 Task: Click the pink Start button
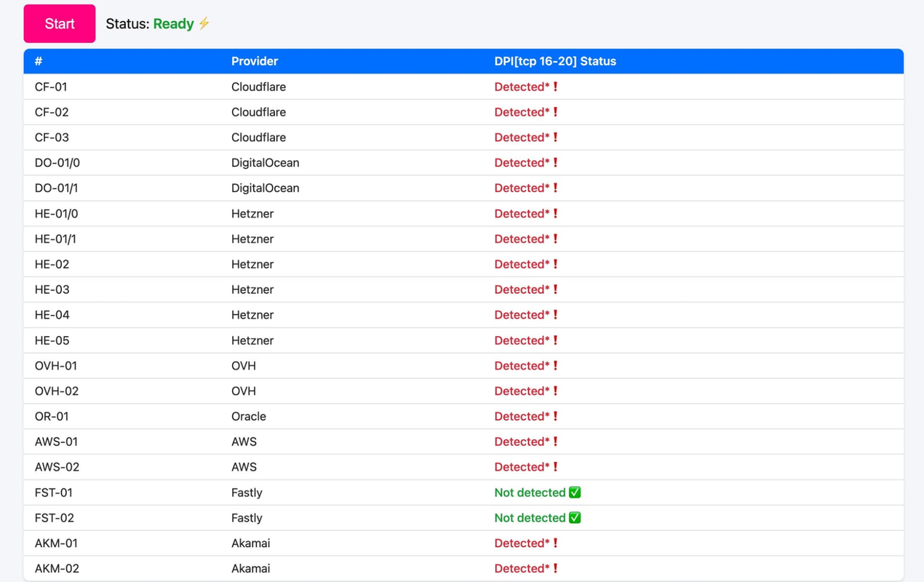tap(60, 23)
